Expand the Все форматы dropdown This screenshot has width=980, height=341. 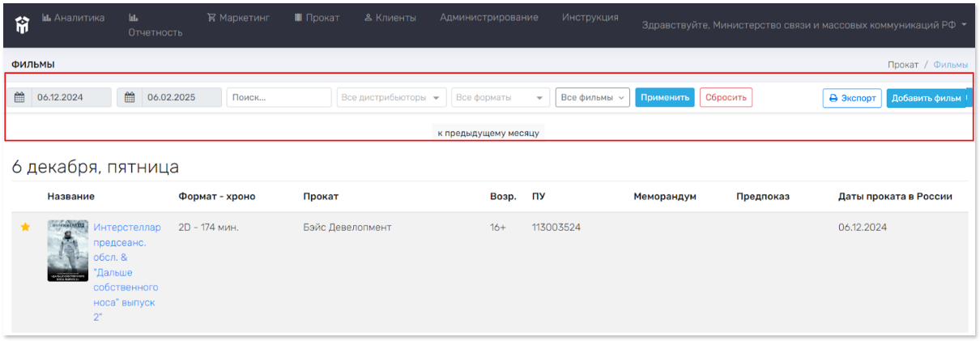(501, 97)
